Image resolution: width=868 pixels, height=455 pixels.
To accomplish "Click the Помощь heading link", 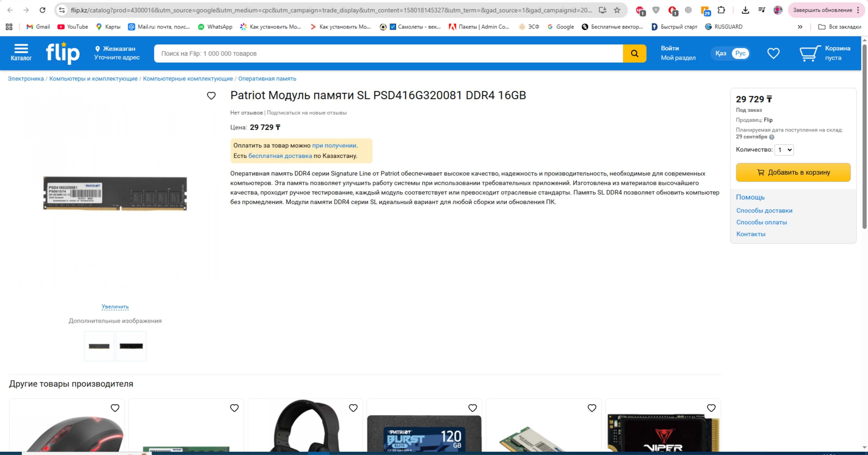I will pyautogui.click(x=750, y=197).
